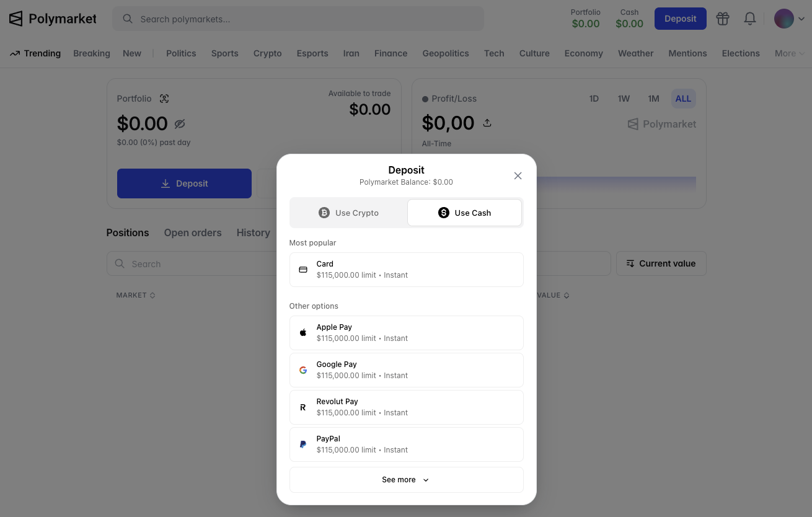Click the Profit/Loss share icon
Image resolution: width=812 pixels, height=517 pixels.
tap(487, 123)
